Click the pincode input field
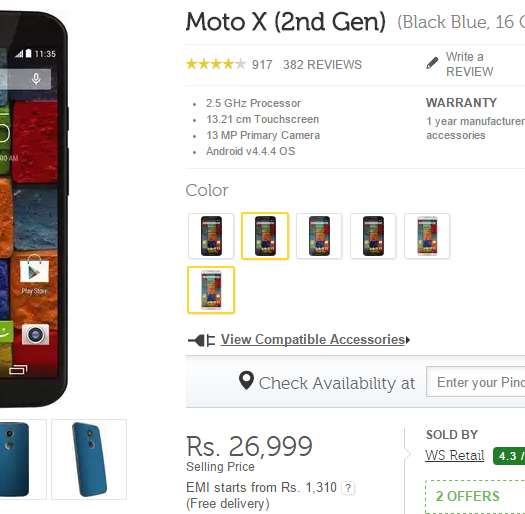This screenshot has height=514, width=525. [475, 382]
